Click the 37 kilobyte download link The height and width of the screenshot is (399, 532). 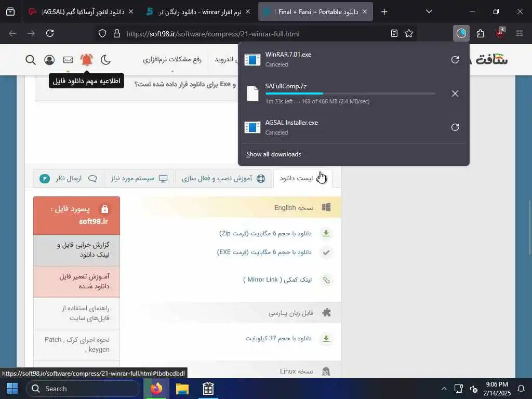click(x=278, y=339)
